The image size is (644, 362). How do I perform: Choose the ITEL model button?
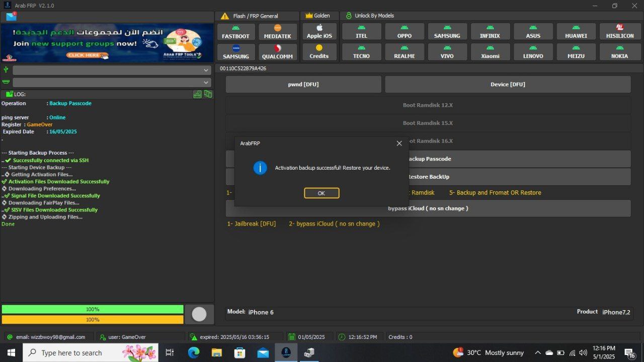click(361, 32)
